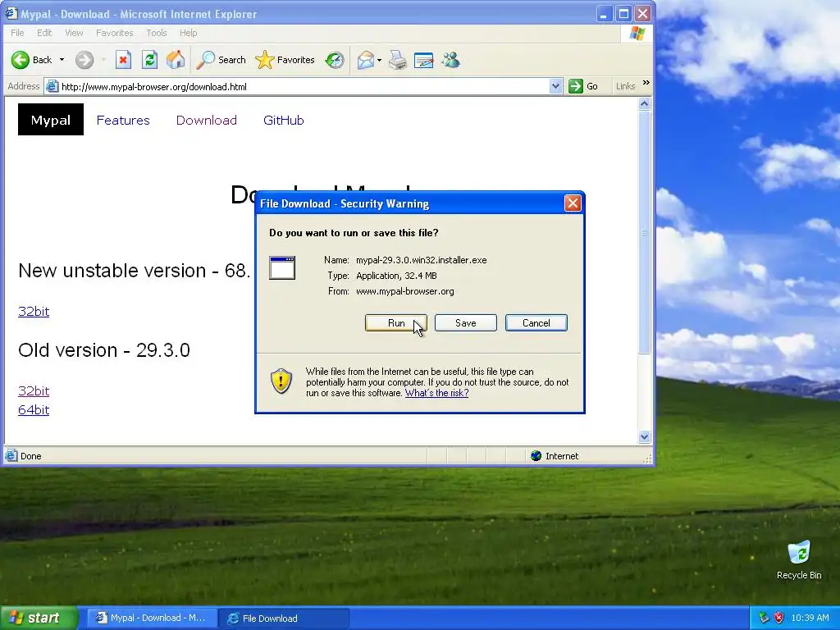
Task: Open the History clock icon
Action: (x=335, y=60)
